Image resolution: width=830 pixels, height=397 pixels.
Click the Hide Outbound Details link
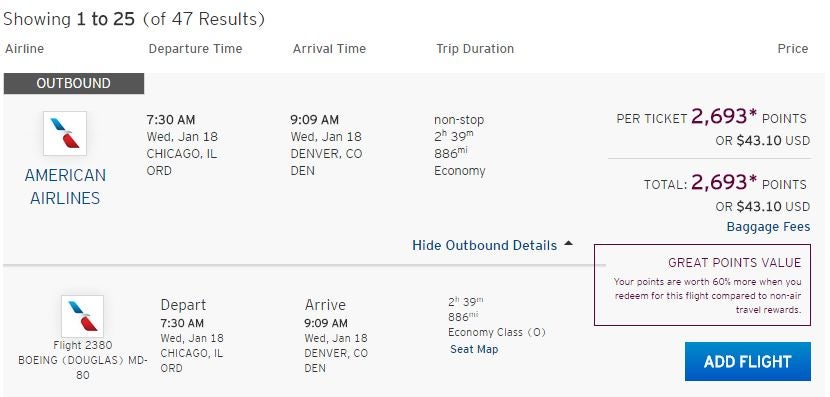pyautogui.click(x=484, y=246)
